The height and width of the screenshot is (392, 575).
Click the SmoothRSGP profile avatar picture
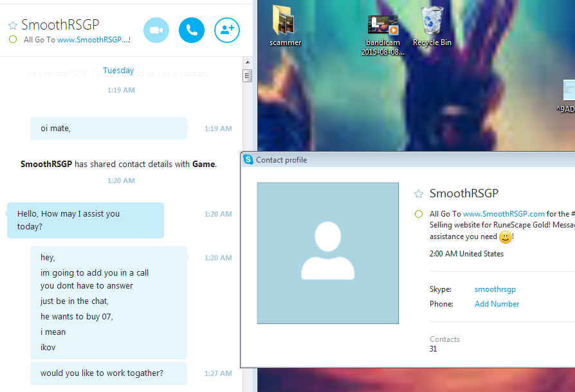click(328, 253)
